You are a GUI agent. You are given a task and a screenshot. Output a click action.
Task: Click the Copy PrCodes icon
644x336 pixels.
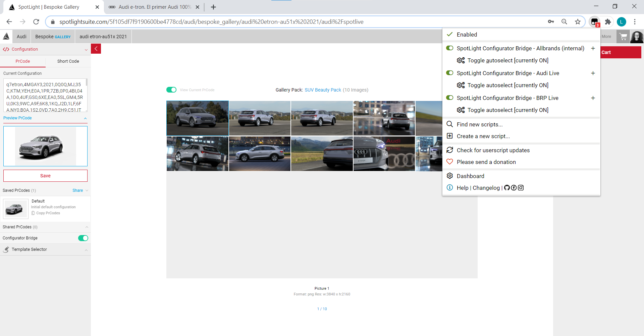[x=33, y=213]
